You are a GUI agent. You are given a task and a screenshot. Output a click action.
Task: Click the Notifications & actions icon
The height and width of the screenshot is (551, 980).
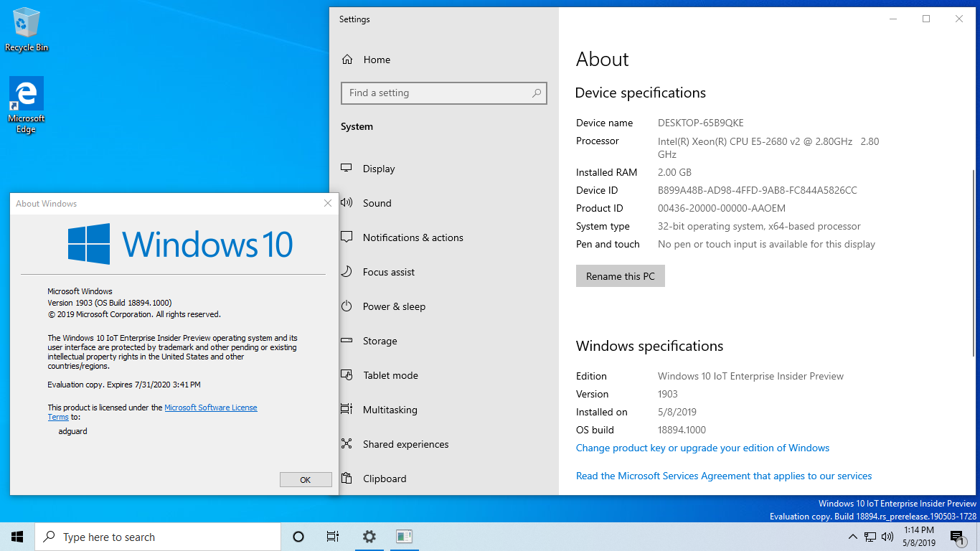pos(347,237)
